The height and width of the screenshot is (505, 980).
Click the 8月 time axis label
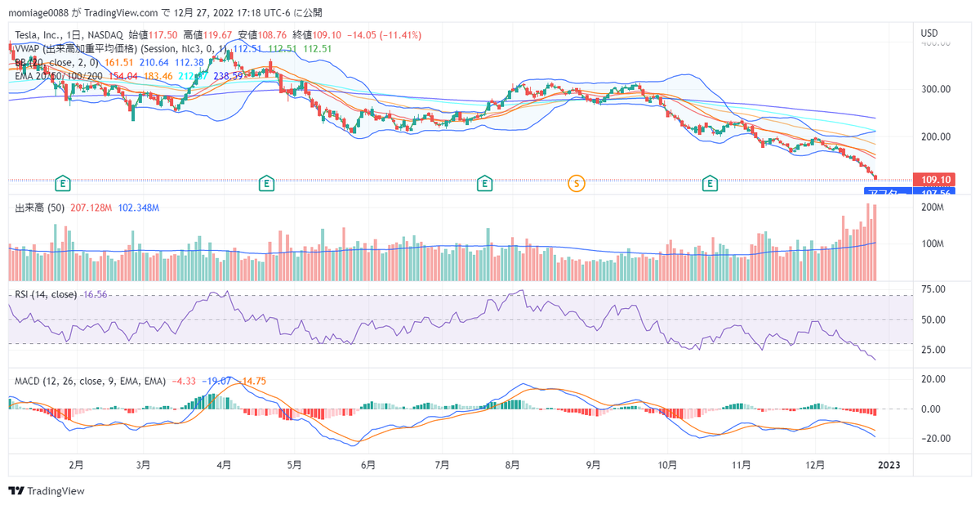513,464
